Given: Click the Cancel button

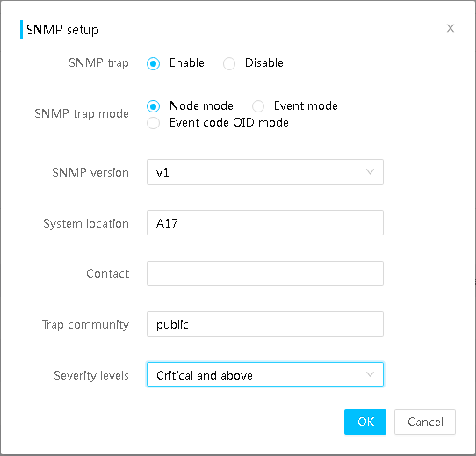Looking at the screenshot, I should (425, 422).
